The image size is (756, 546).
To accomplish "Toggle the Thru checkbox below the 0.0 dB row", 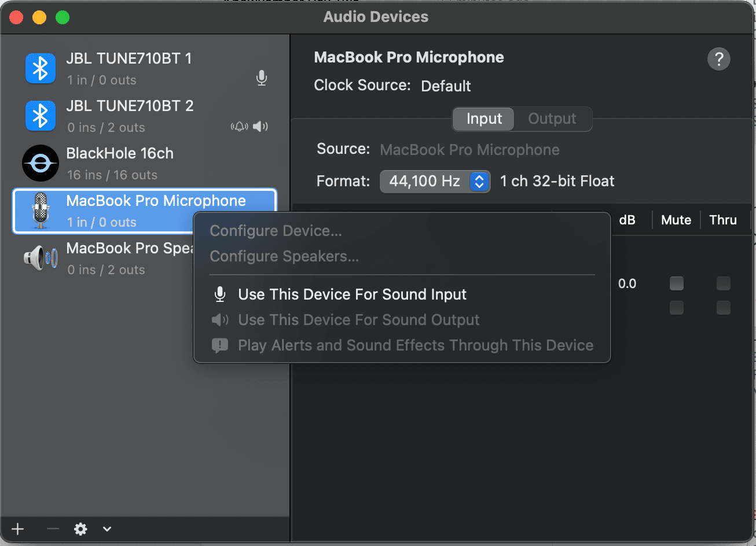I will click(x=723, y=308).
